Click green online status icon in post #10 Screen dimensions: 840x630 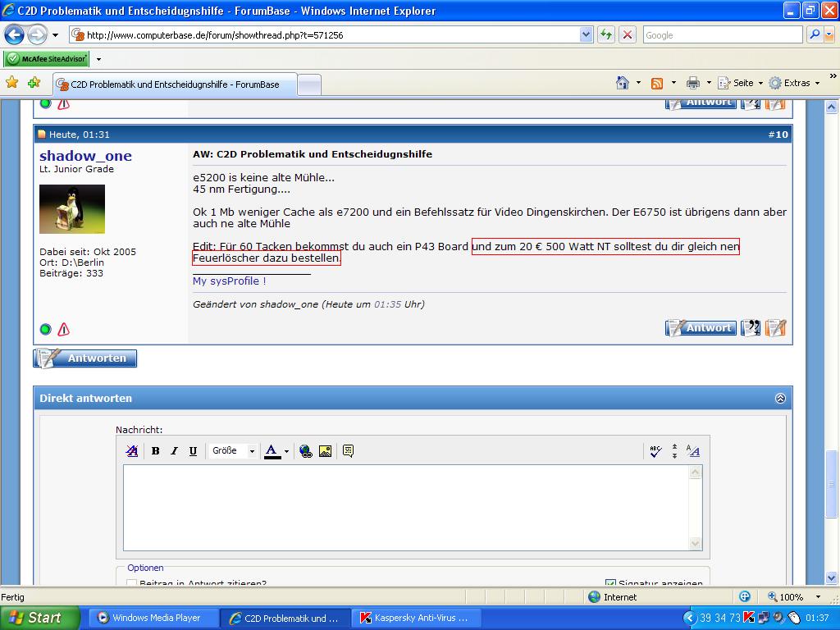(x=46, y=330)
